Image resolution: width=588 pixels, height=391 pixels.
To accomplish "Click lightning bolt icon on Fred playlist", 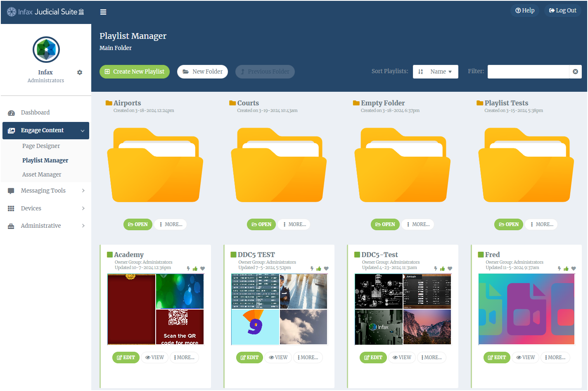I will (x=559, y=269).
